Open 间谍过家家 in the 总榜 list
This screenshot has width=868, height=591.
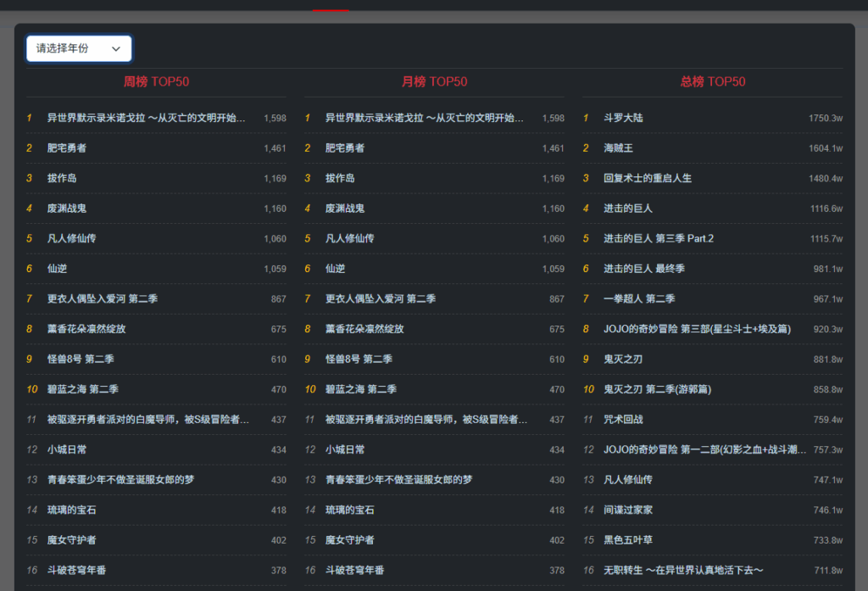click(x=628, y=510)
